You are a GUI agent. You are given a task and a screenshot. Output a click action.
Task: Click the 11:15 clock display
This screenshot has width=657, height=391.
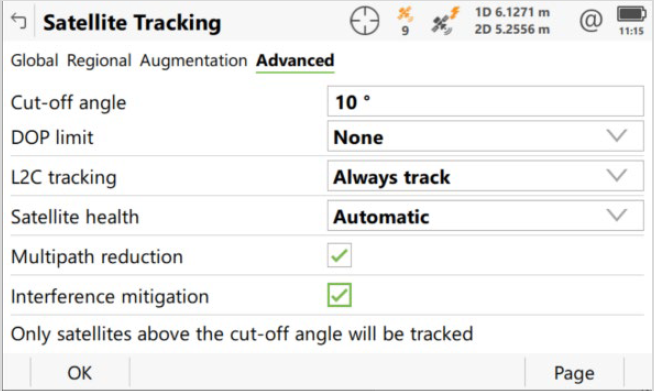tap(631, 31)
